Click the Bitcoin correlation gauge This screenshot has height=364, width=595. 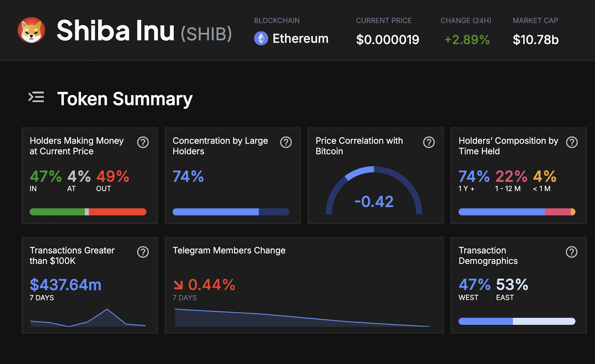pos(374,190)
